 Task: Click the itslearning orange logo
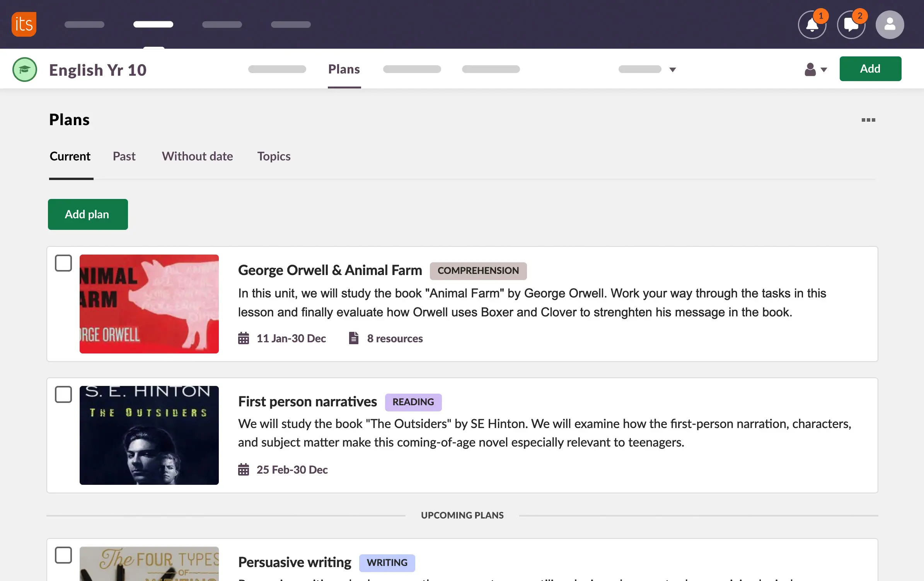(x=24, y=24)
